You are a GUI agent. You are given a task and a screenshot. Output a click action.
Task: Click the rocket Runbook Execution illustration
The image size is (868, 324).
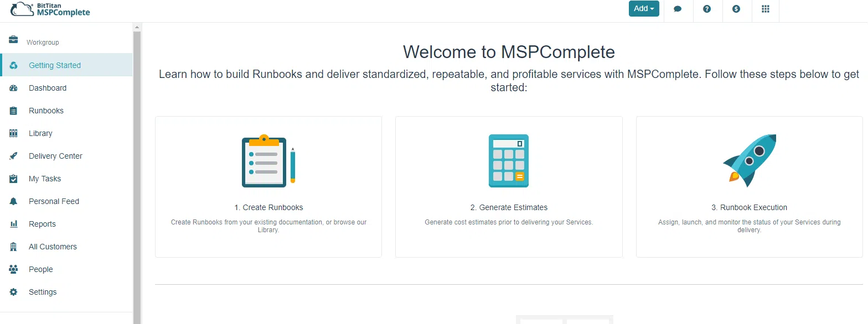tap(750, 160)
